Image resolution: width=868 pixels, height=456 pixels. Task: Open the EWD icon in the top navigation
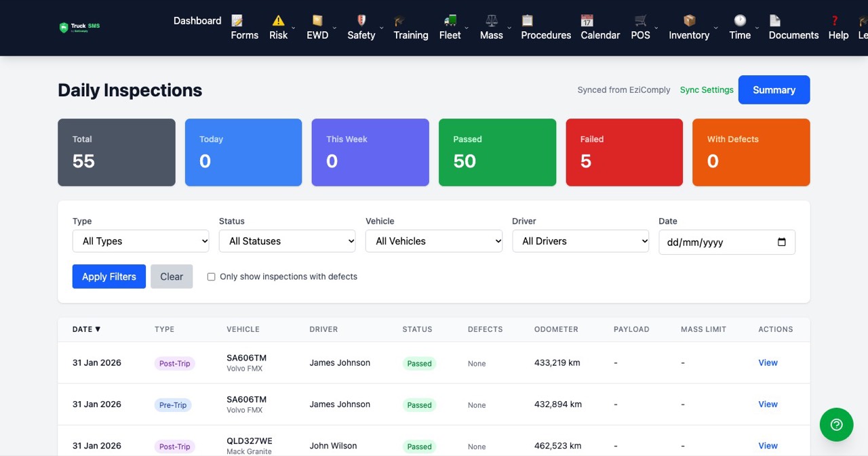[317, 20]
